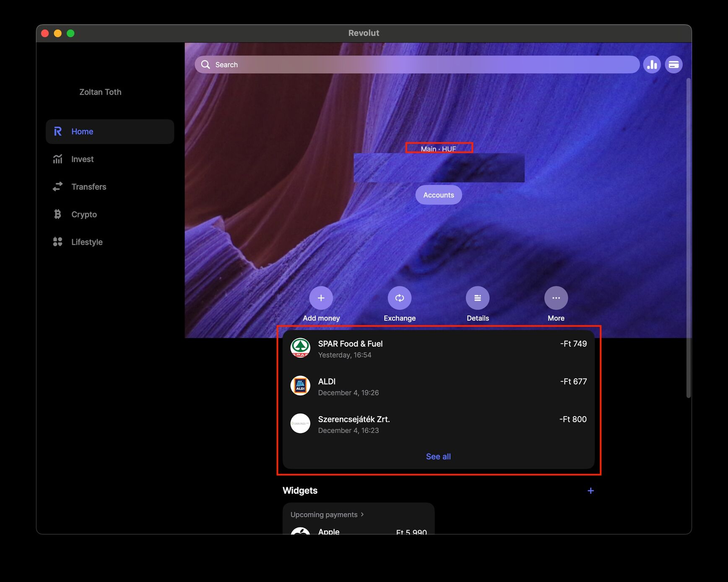Open the Accounts button
Viewport: 728px width, 582px height.
click(439, 195)
